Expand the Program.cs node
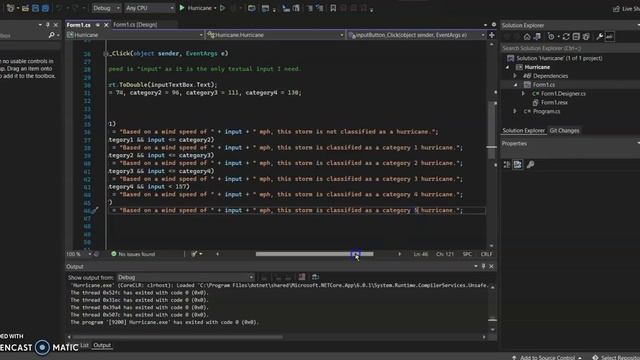This screenshot has width=640, height=360. (x=515, y=111)
